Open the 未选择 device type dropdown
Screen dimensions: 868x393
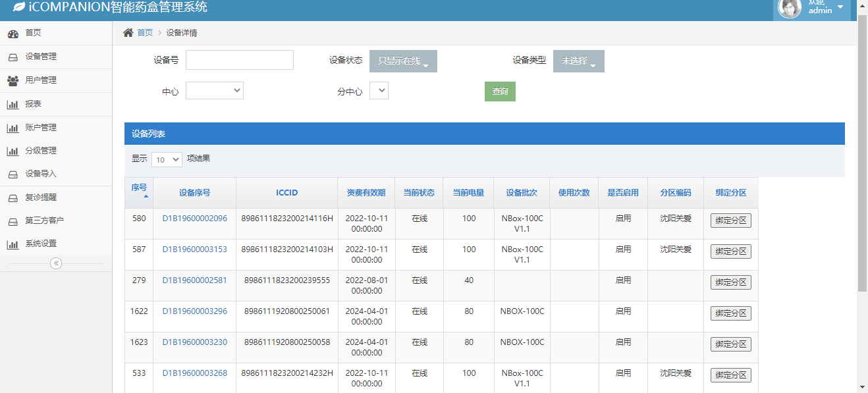click(578, 61)
